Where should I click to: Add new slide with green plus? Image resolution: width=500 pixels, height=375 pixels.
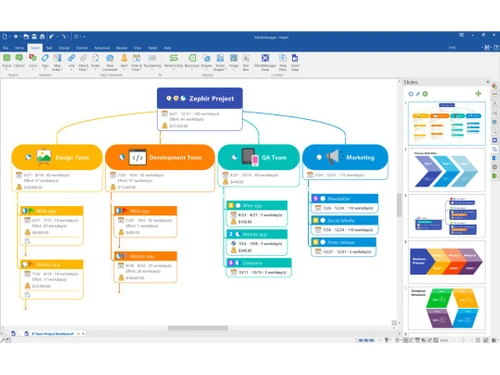(x=478, y=94)
